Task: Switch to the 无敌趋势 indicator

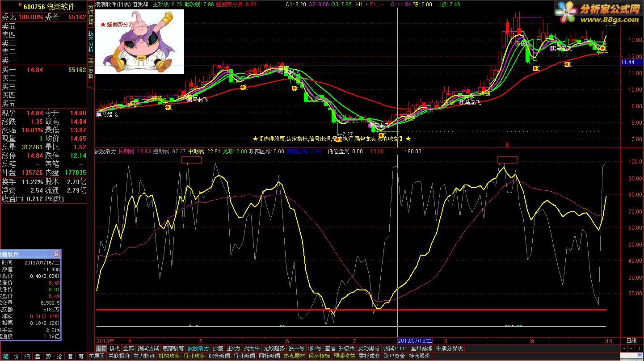Action: tap(274, 348)
